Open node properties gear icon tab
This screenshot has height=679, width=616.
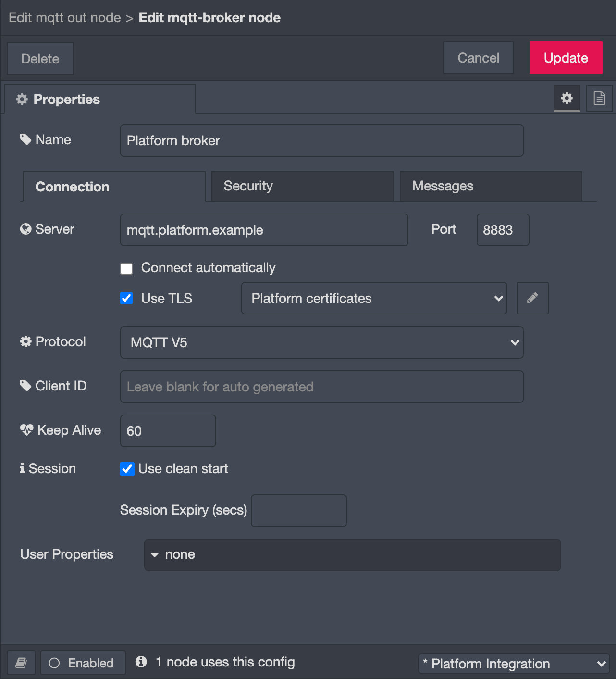(567, 98)
